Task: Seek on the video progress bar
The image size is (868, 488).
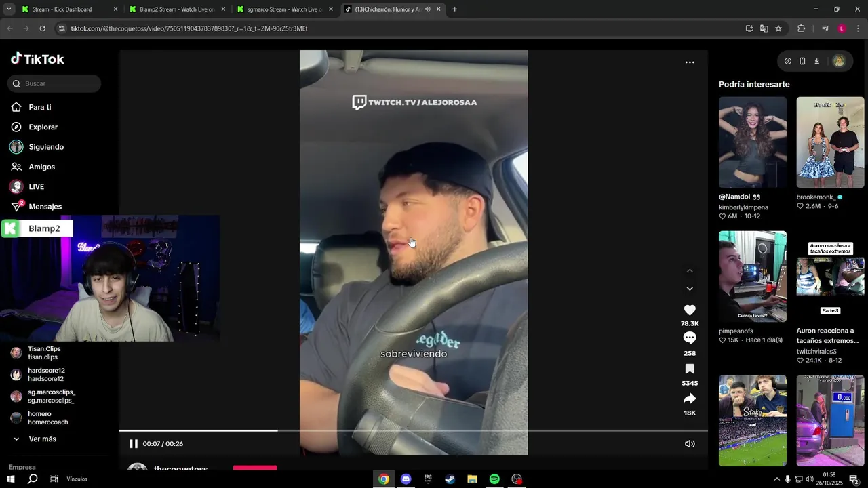Action: tap(414, 430)
